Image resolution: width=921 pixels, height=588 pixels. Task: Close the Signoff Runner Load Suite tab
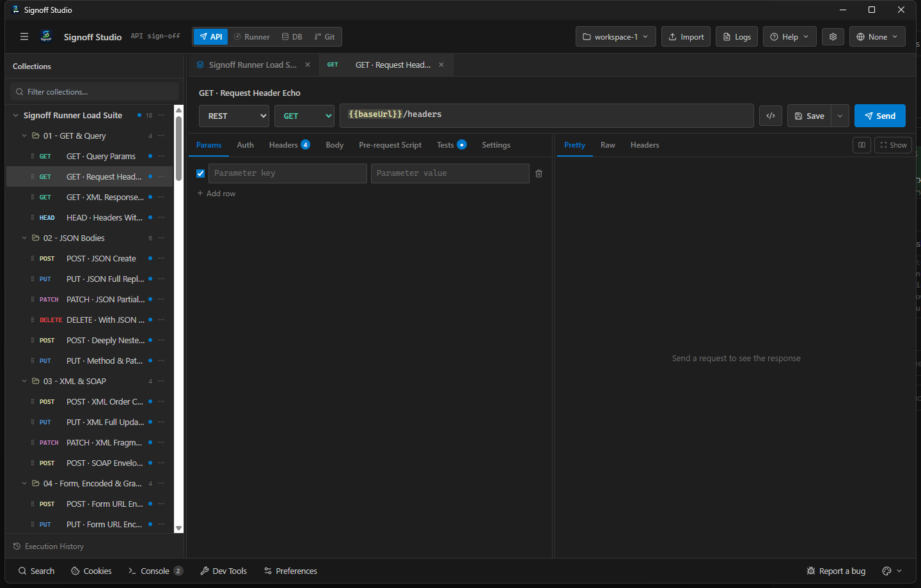click(308, 65)
